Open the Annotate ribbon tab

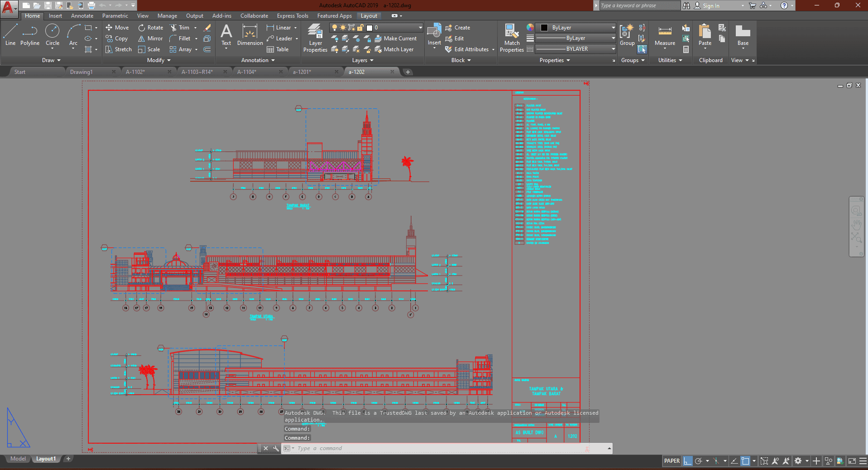tap(82, 16)
